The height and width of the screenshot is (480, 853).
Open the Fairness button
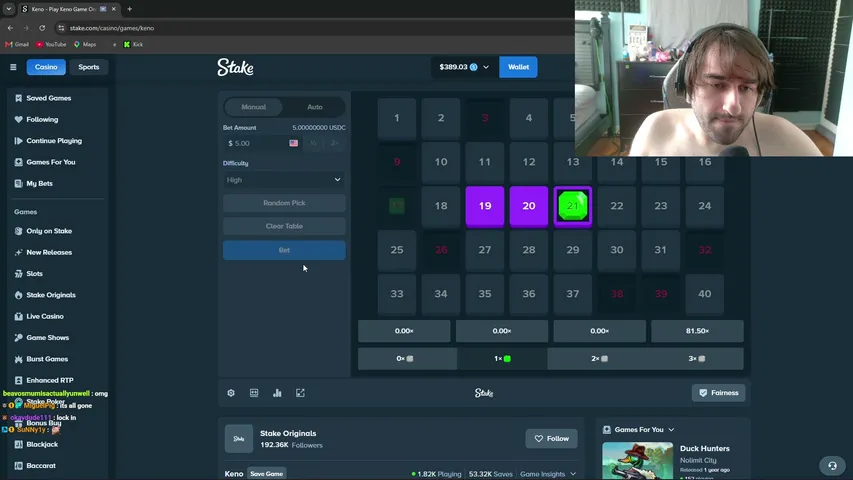(x=719, y=393)
